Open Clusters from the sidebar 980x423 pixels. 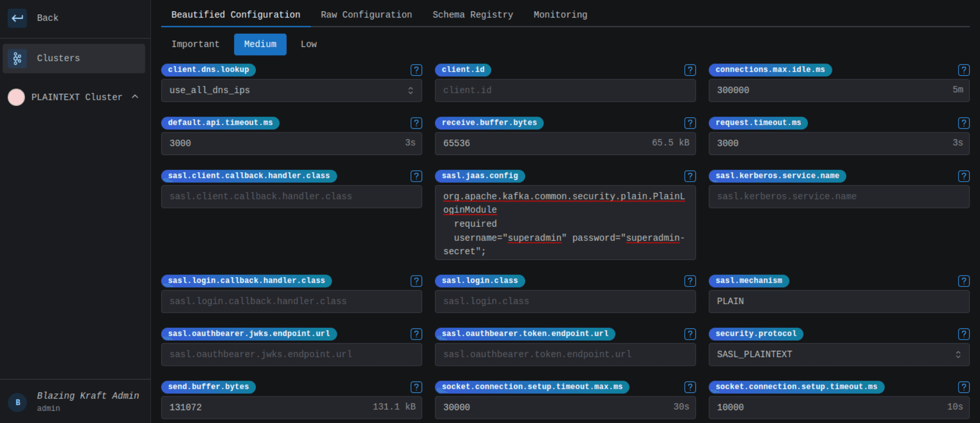[x=74, y=58]
